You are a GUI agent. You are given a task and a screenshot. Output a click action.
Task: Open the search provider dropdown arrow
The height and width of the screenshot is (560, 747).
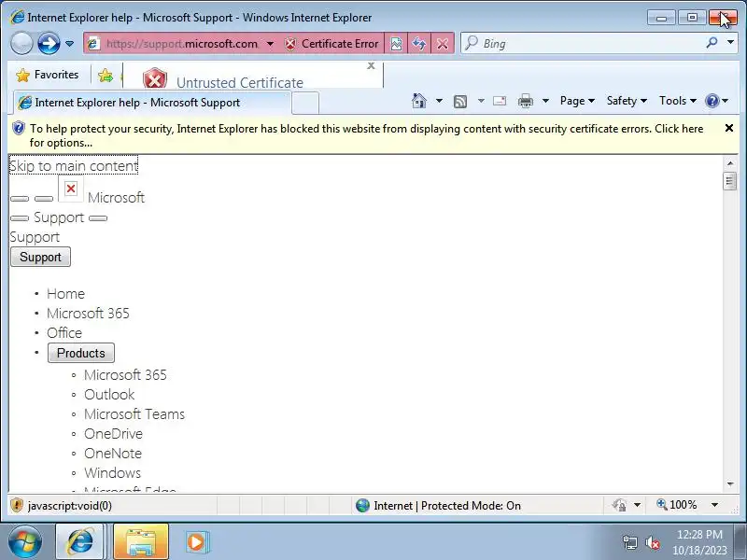click(x=730, y=43)
